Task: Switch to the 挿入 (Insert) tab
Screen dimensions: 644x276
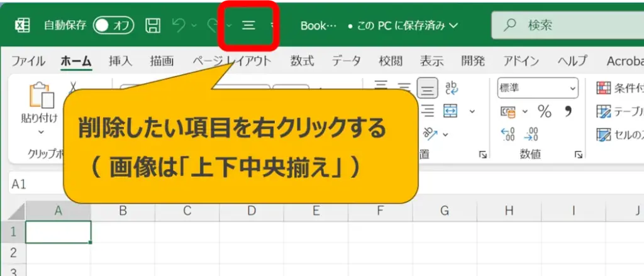Action: [120, 61]
